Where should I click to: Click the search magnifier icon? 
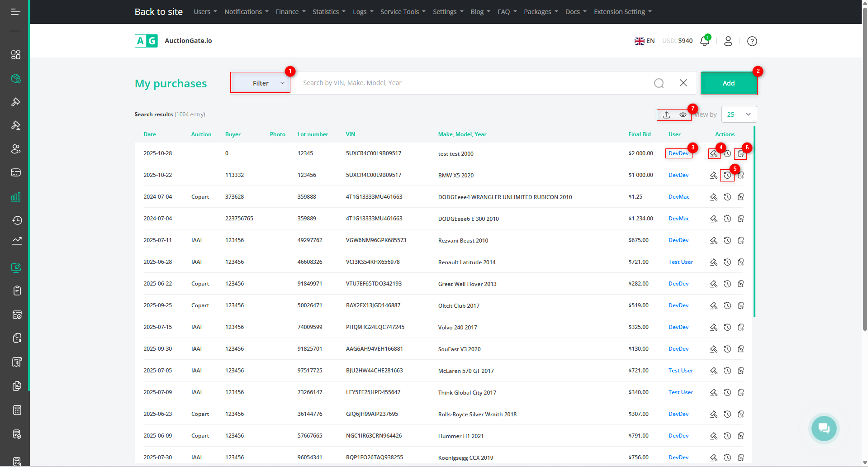(659, 83)
